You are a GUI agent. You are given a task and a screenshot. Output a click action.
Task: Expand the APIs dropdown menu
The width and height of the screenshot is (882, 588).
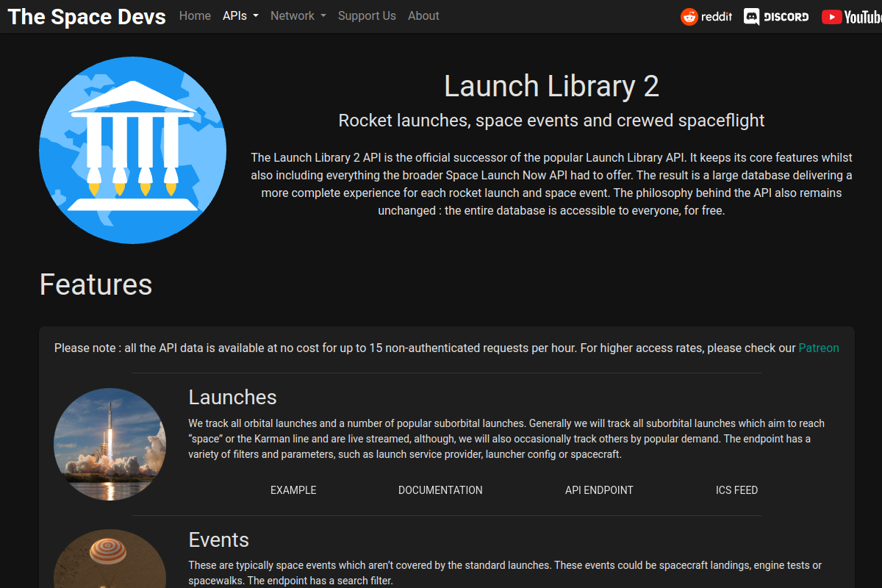pyautogui.click(x=240, y=15)
